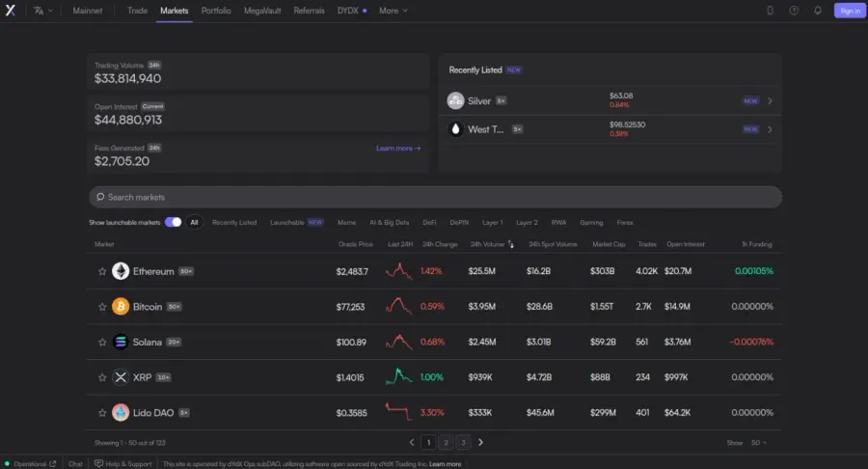Click the West T... market oil drop icon
Viewport: 868px width, 469px height.
tap(455, 129)
